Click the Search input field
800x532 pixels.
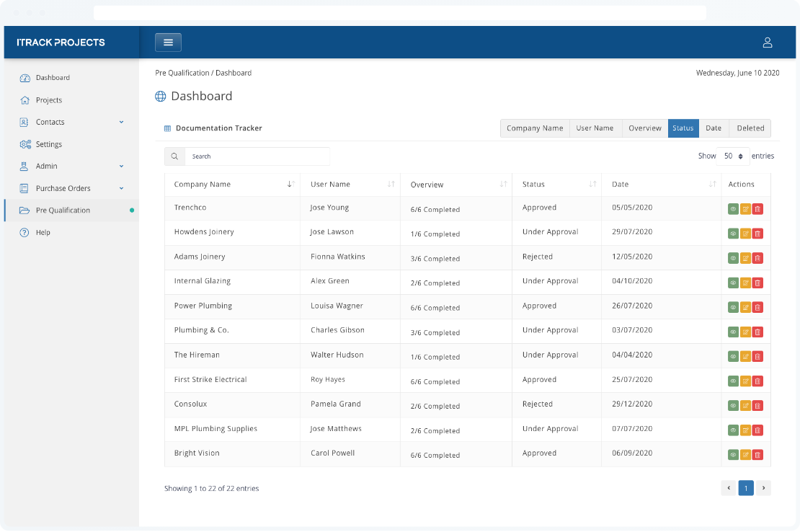pyautogui.click(x=257, y=156)
